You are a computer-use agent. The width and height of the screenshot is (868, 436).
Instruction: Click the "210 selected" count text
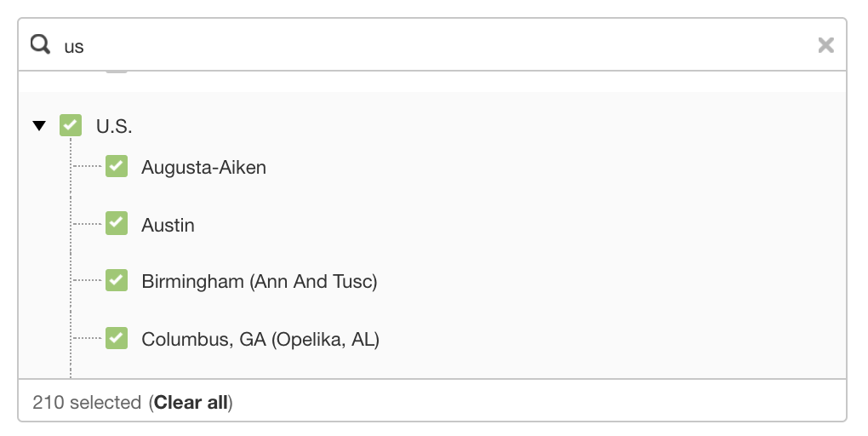tap(87, 402)
